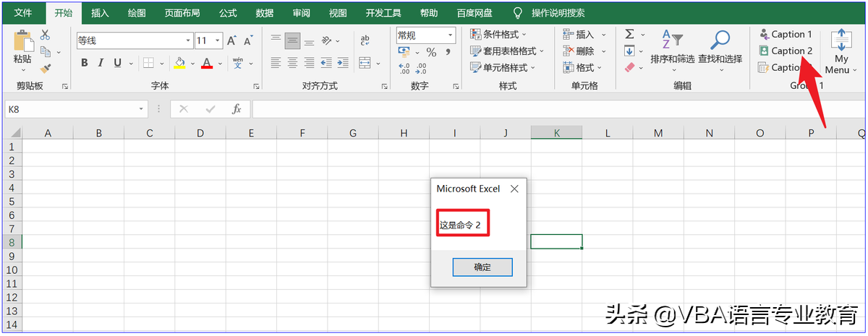Viewport: 868px width, 336px height.
Task: Switch to the 页面布局 tab
Action: [182, 13]
